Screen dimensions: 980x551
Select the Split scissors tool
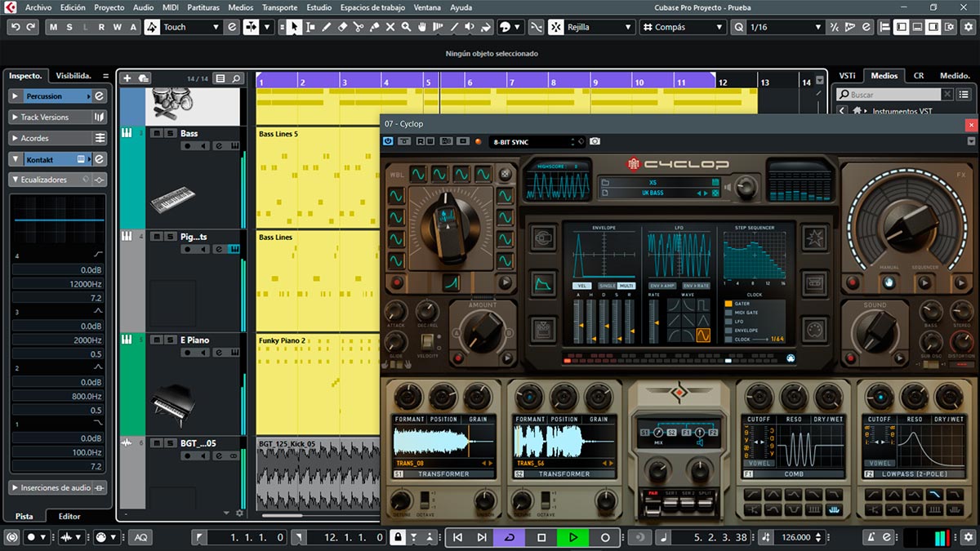[x=359, y=27]
